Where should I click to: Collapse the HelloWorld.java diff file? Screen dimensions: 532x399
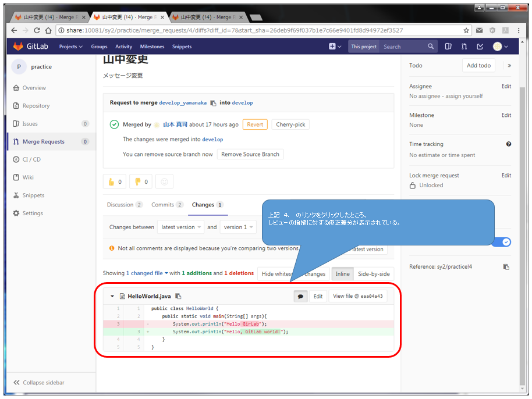click(112, 296)
